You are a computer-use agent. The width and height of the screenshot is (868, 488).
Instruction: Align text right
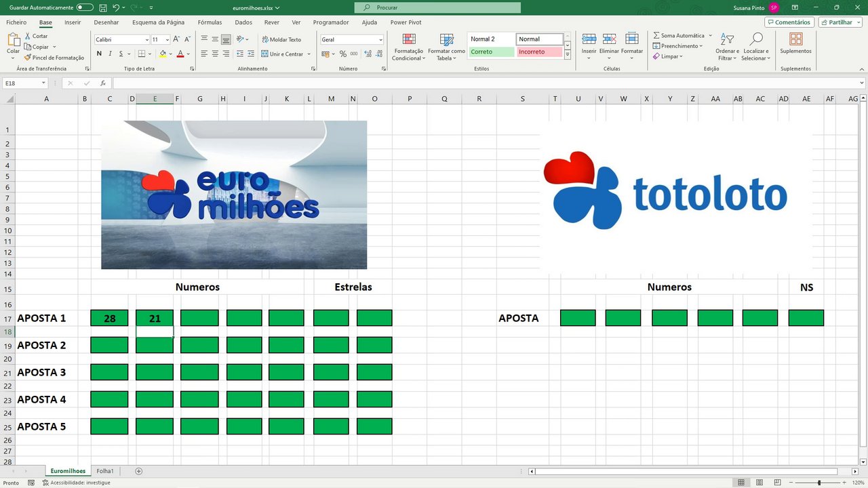[x=225, y=54]
